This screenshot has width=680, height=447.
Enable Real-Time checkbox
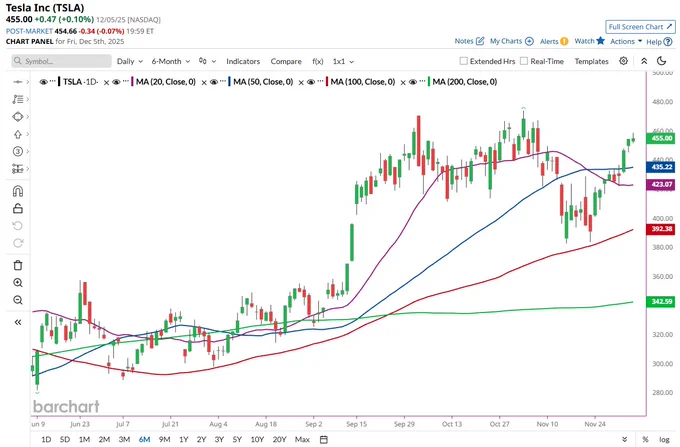pyautogui.click(x=524, y=61)
